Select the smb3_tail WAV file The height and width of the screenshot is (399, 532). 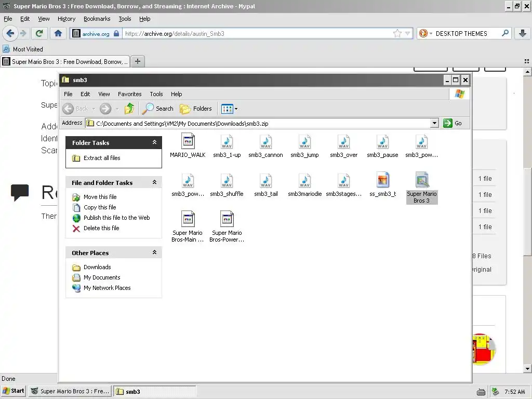(265, 185)
